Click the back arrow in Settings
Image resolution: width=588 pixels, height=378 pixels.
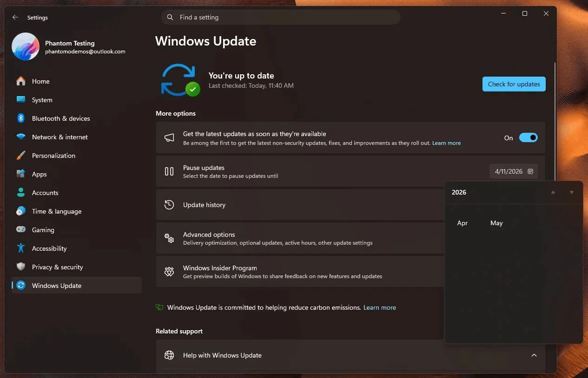[15, 17]
